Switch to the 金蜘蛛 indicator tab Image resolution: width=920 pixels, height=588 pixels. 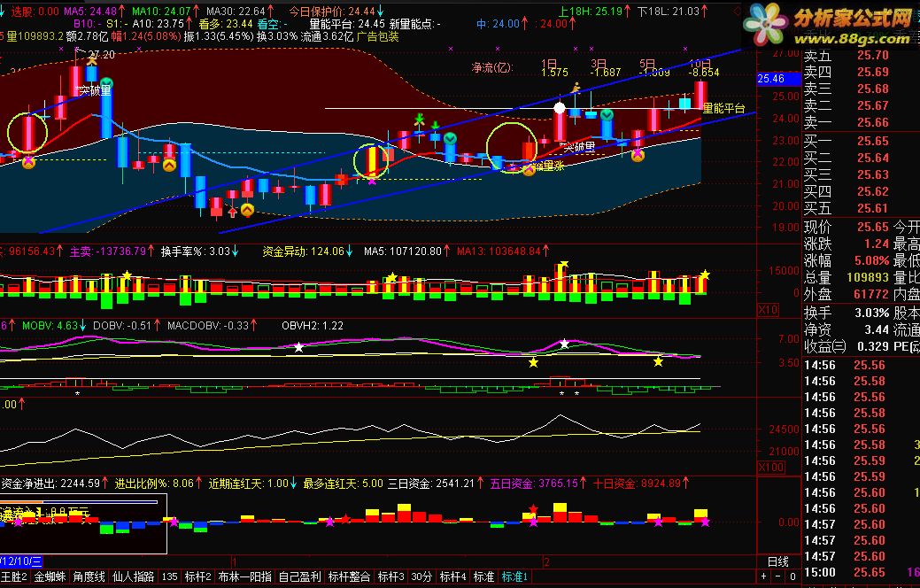[50, 576]
